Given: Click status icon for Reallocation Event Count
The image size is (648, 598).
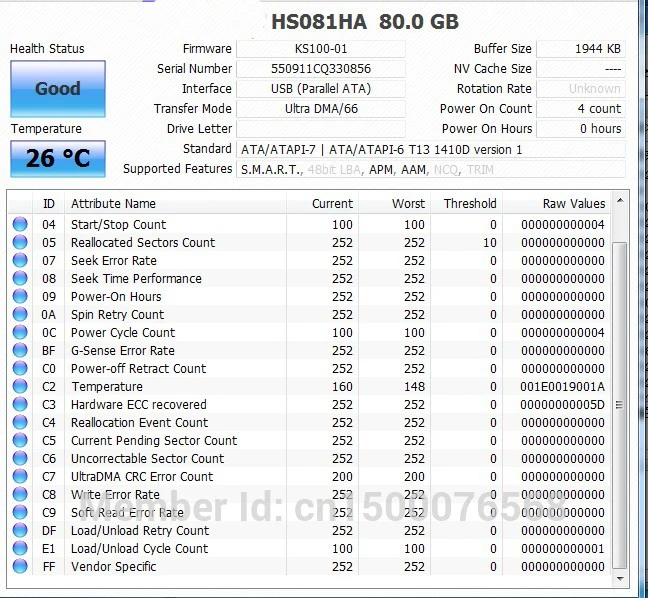Looking at the screenshot, I should (x=20, y=422).
